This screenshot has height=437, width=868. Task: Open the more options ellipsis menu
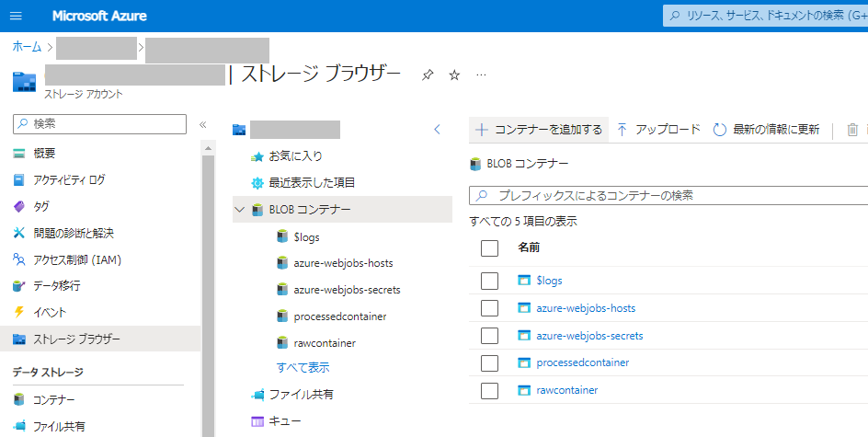[481, 75]
